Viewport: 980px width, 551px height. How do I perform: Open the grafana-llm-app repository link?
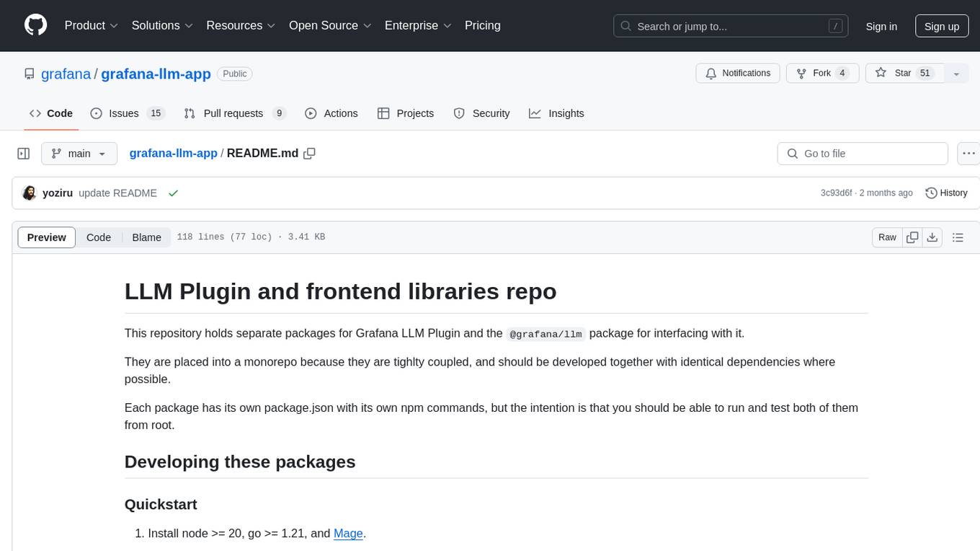(156, 74)
